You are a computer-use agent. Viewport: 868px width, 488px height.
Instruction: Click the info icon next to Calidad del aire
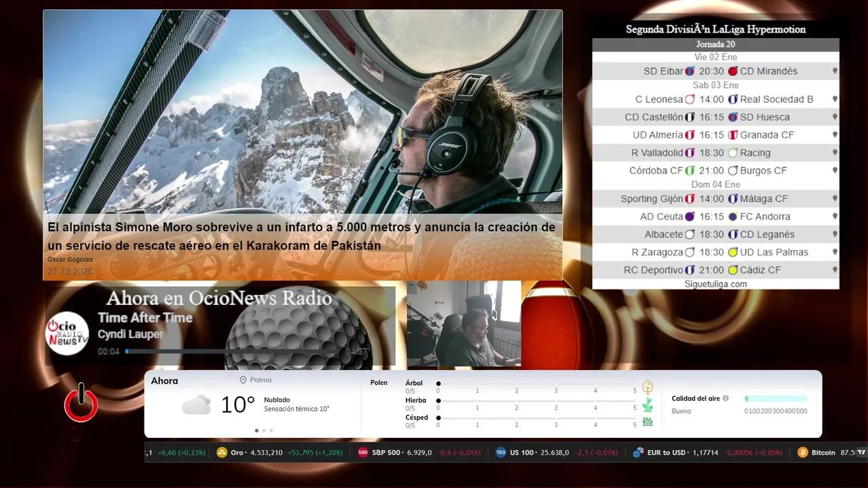pos(726,399)
